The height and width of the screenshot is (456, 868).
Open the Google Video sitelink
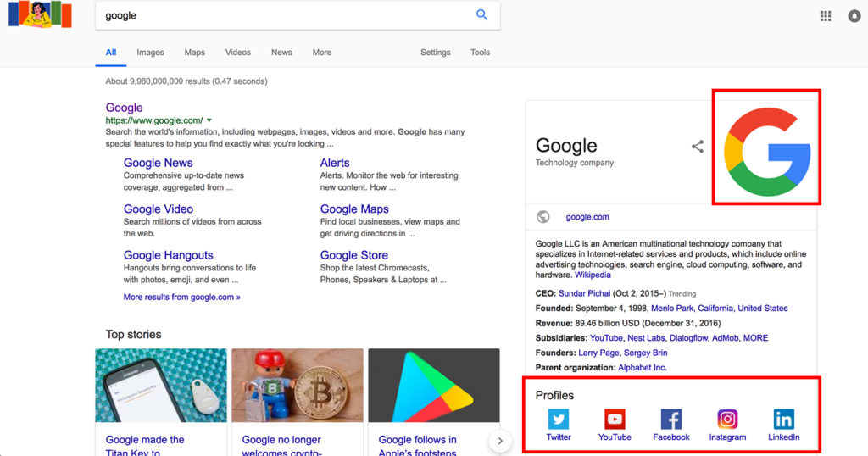pos(159,209)
